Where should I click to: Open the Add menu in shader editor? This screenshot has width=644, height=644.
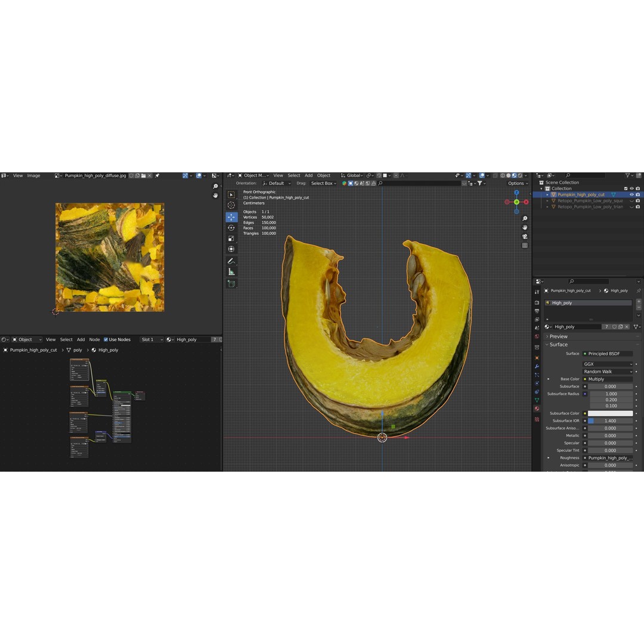click(x=81, y=340)
